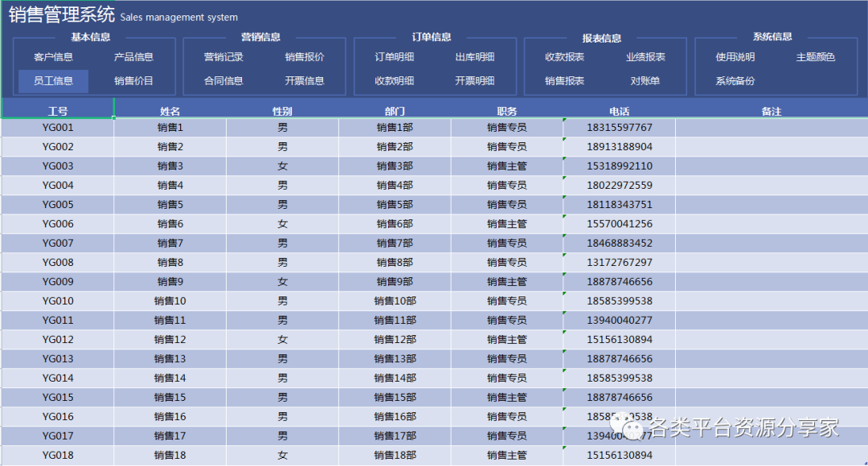Open the 开票明细 page
Image resolution: width=868 pixels, height=466 pixels.
coord(475,81)
